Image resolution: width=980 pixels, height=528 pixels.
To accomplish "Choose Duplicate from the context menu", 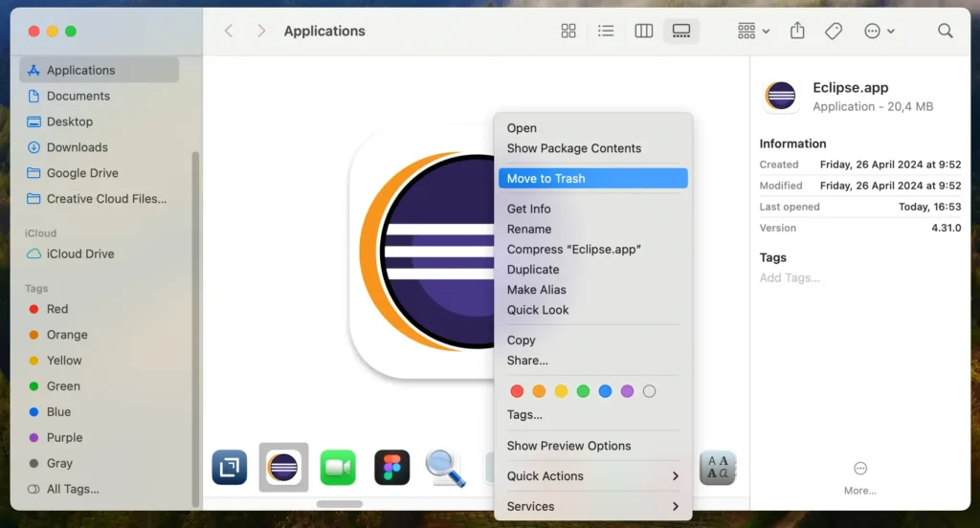I will (x=593, y=270).
